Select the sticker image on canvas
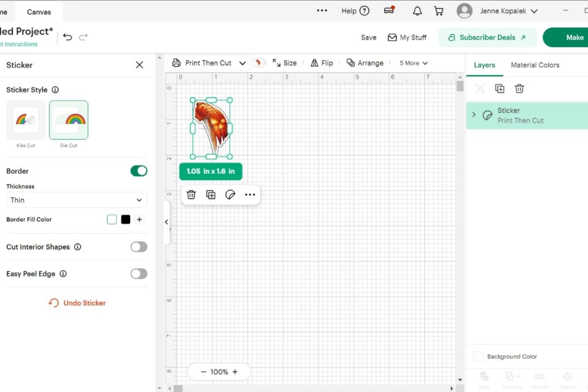This screenshot has width=588, height=392. (211, 128)
